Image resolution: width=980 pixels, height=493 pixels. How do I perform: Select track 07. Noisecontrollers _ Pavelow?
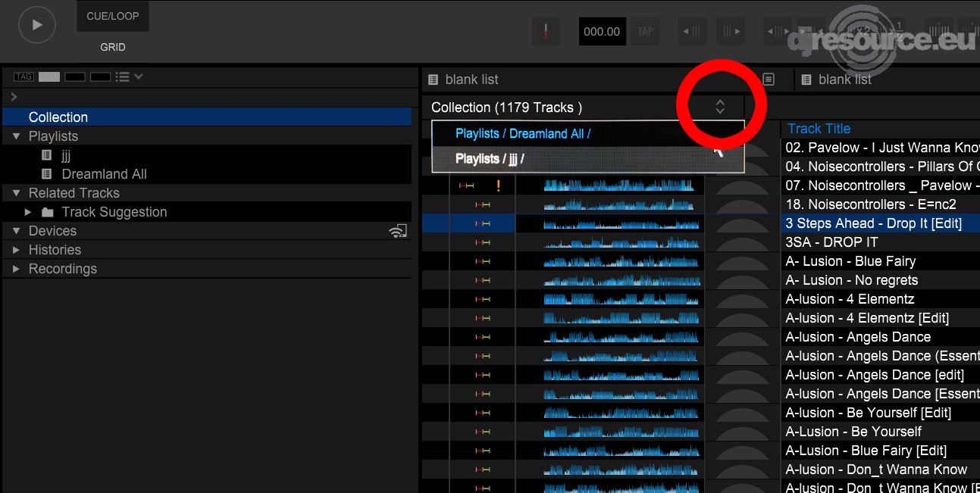click(882, 186)
